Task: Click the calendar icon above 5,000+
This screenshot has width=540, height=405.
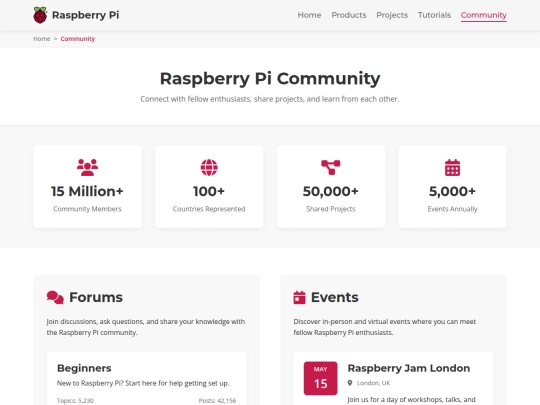Action: click(x=453, y=167)
